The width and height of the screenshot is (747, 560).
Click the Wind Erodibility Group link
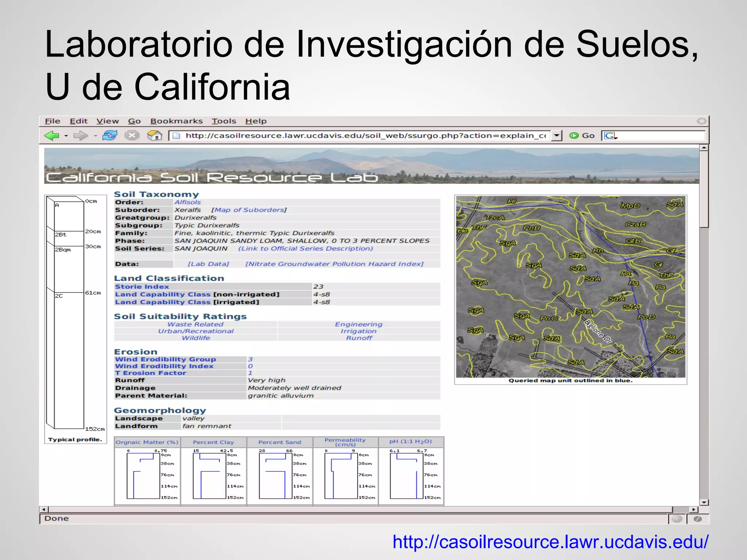click(x=166, y=359)
